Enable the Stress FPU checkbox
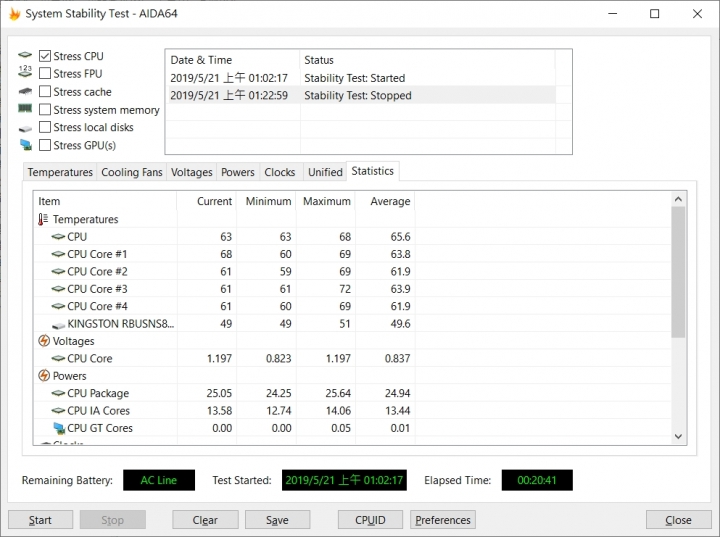720x537 pixels. click(45, 73)
